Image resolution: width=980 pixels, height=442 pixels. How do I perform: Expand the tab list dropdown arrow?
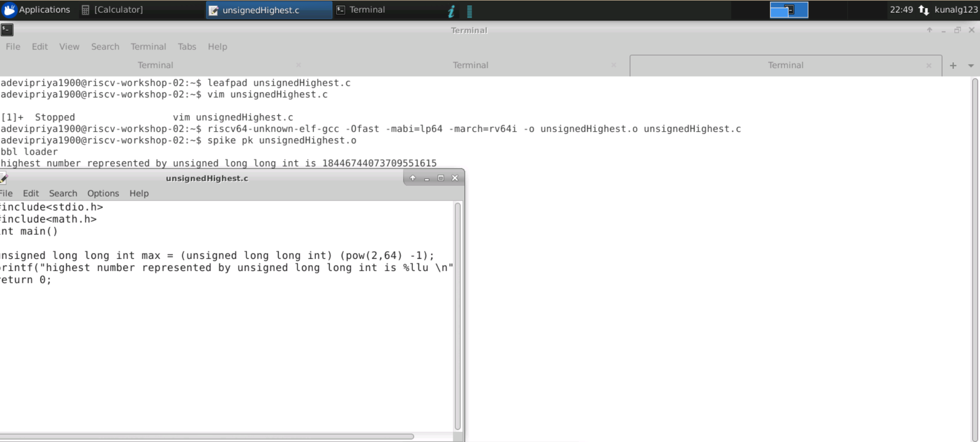pos(971,66)
